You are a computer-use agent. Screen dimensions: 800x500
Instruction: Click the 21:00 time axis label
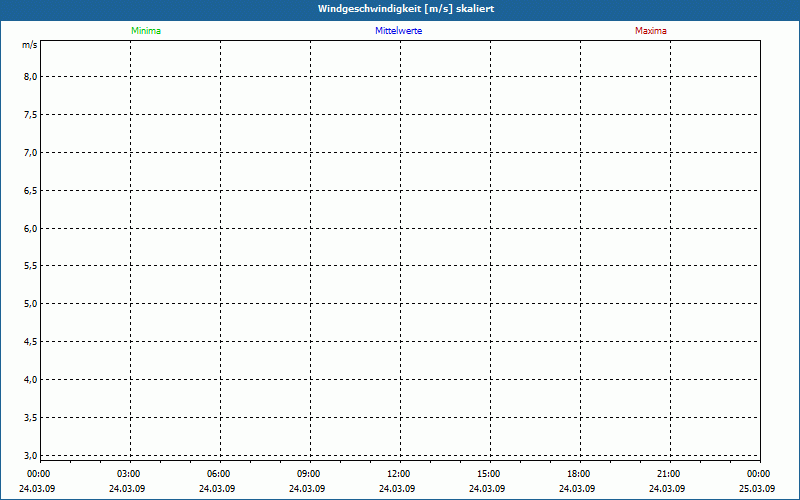[668, 474]
